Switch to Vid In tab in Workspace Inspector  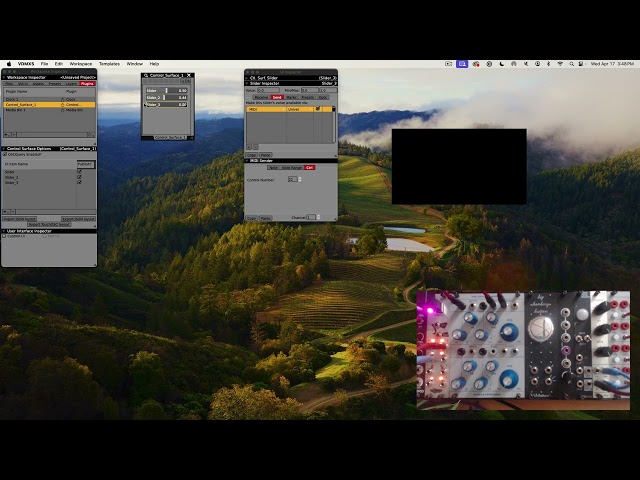click(23, 84)
